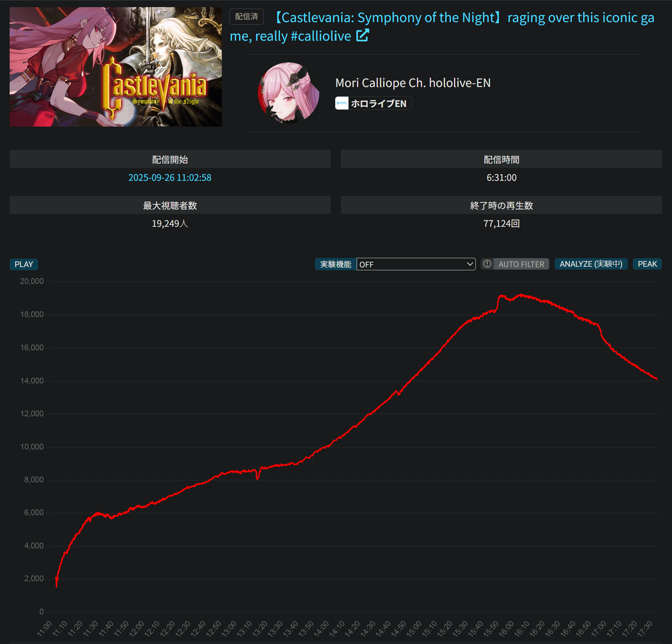Click the 最大視聴者数 header cell
This screenshot has height=644, width=672.
tap(170, 205)
